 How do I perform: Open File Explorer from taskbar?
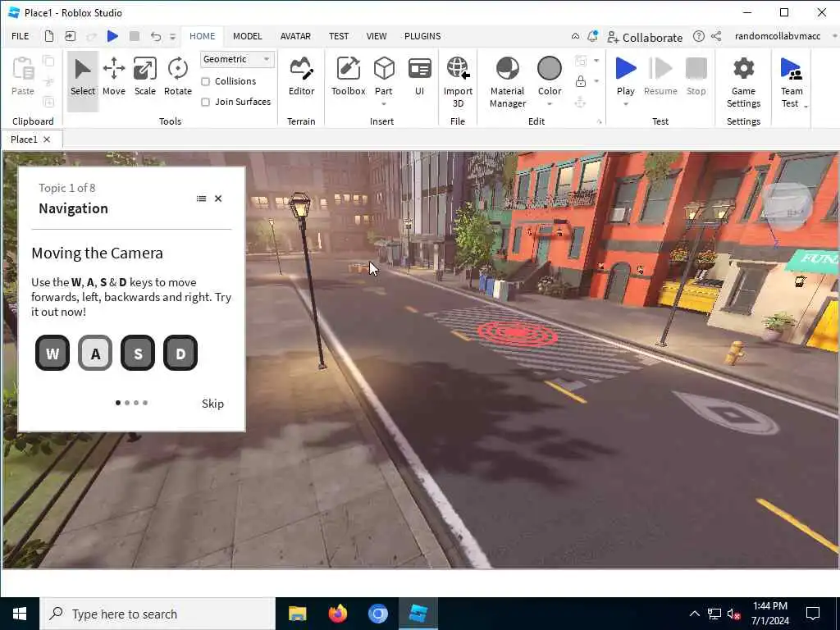[297, 614]
